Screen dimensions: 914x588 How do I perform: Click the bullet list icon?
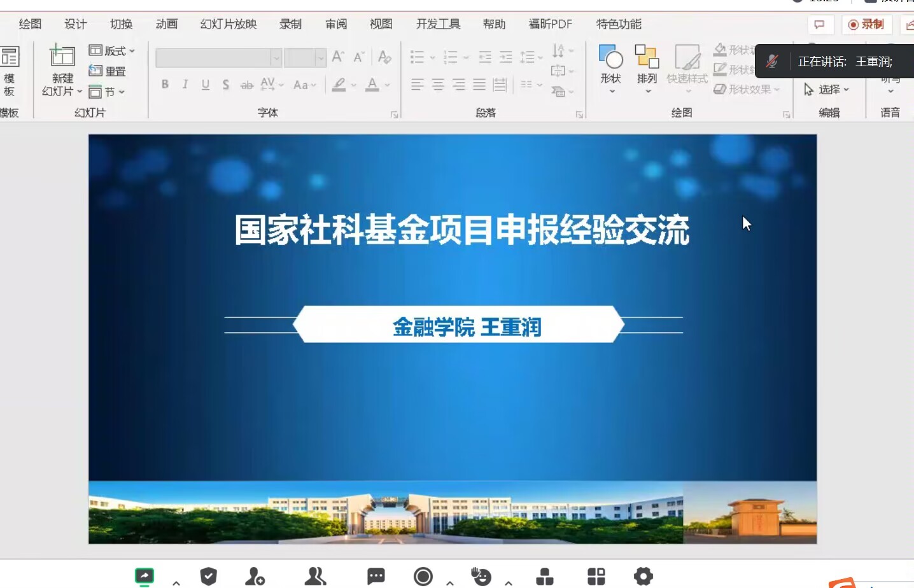(x=418, y=57)
